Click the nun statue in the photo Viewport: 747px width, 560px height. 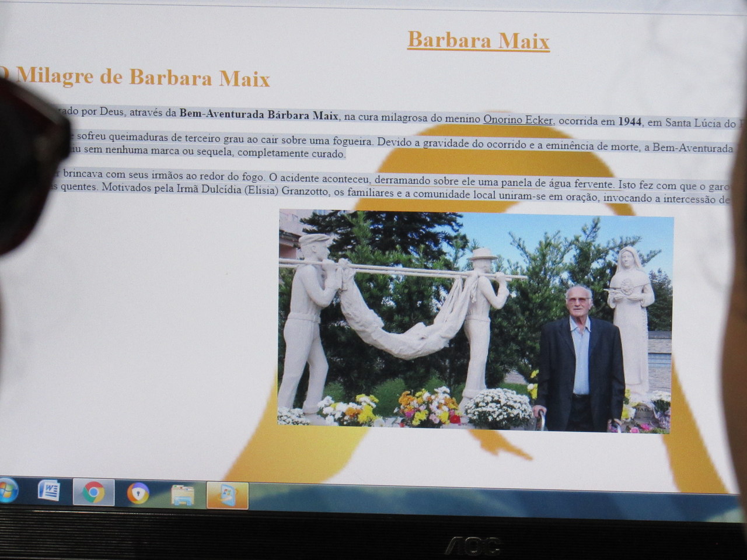tap(631, 315)
